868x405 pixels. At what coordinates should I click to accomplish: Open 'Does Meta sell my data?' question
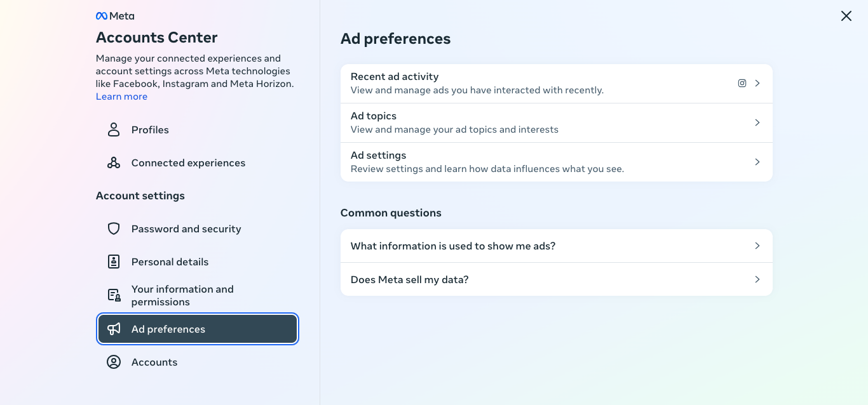click(757, 279)
